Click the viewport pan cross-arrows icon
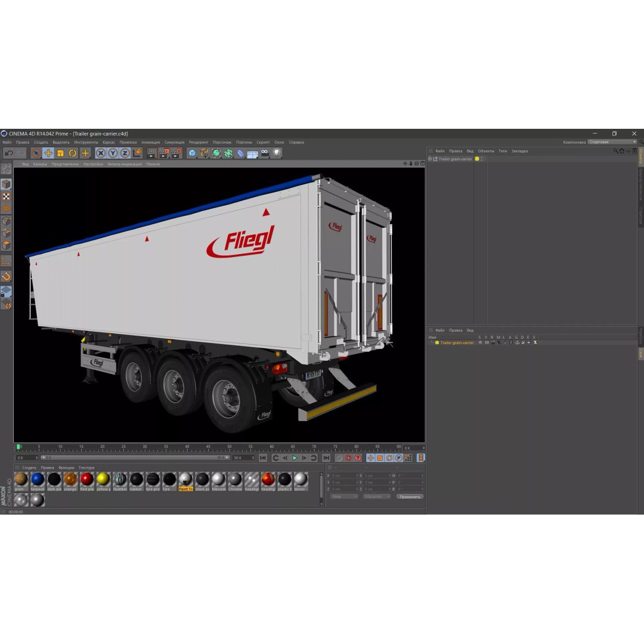The image size is (644, 644). coord(405,163)
